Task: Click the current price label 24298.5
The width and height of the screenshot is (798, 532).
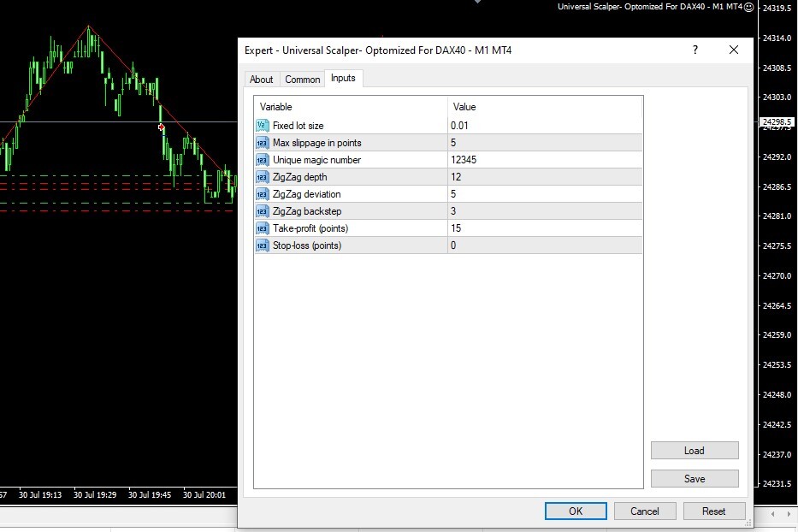Action: click(777, 122)
